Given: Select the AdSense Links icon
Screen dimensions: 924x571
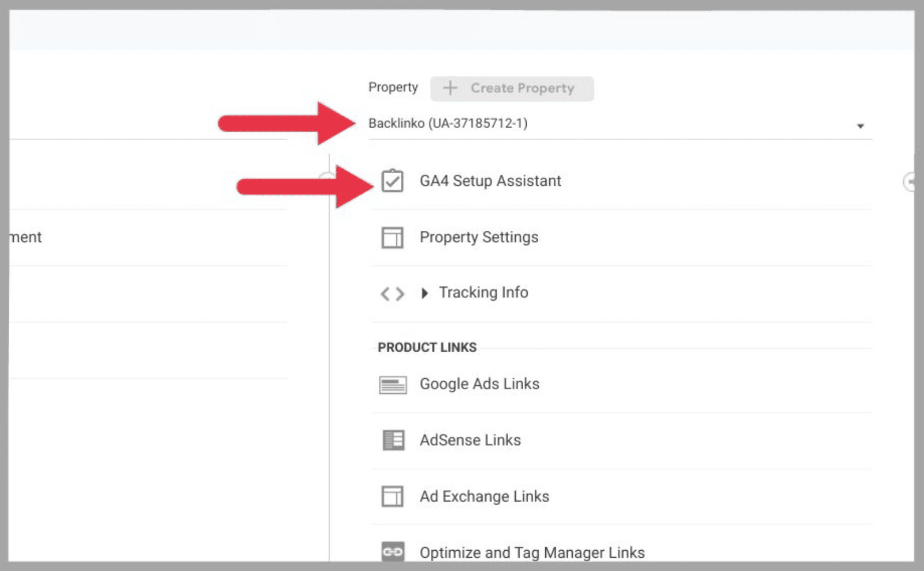Looking at the screenshot, I should [x=393, y=440].
